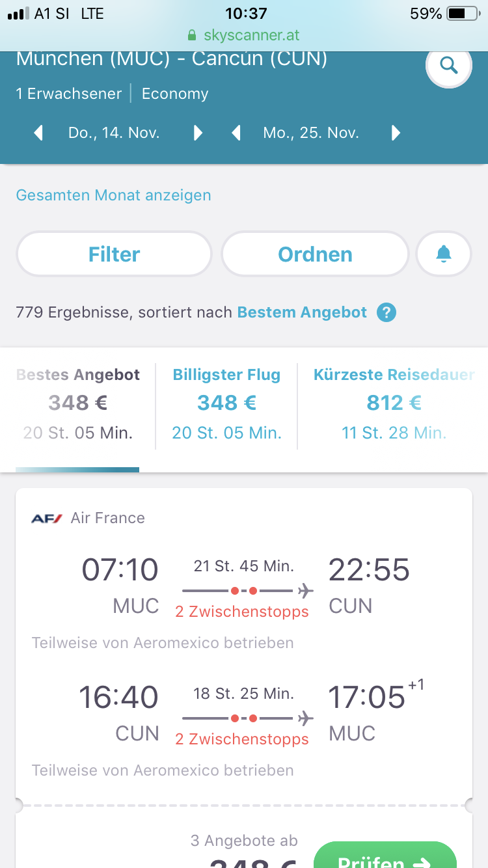
Task: Tap the search magnifier icon
Action: 448,65
